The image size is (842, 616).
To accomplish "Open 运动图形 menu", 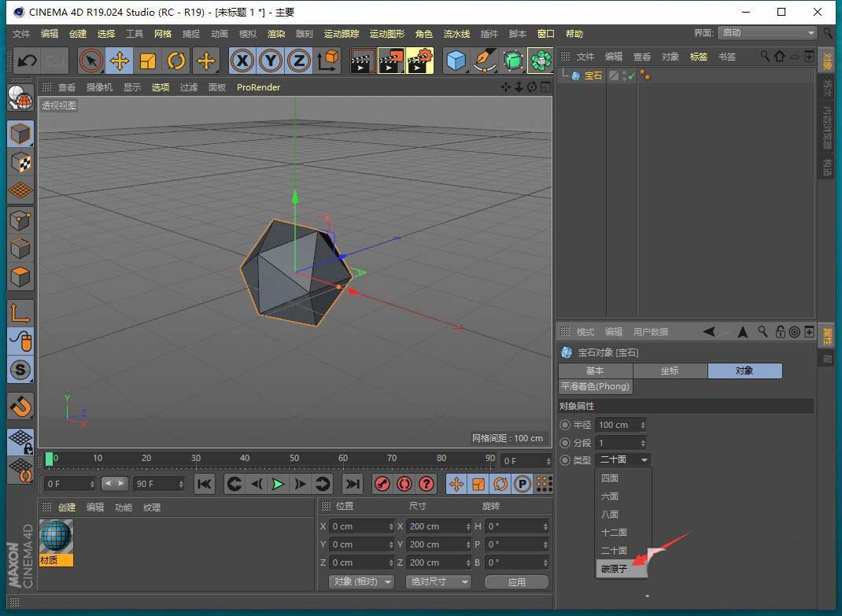I will [386, 34].
